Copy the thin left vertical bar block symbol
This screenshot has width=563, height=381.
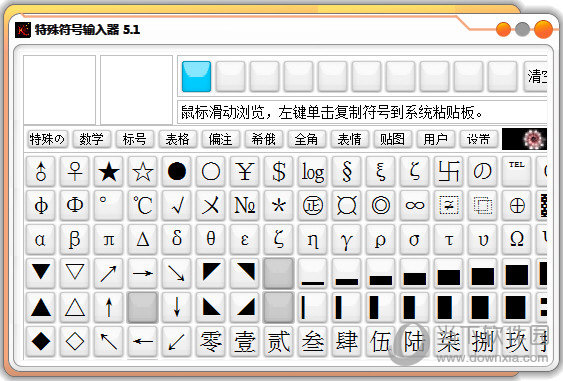click(x=312, y=307)
